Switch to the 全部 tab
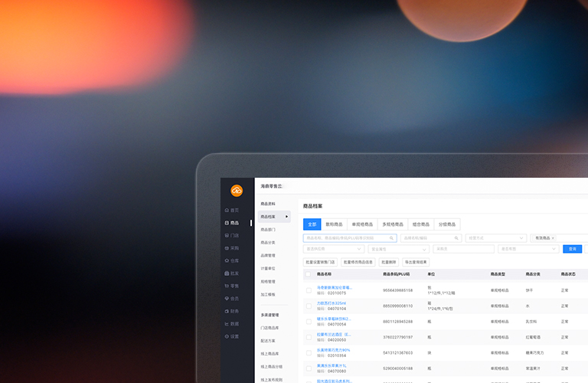 coord(312,224)
